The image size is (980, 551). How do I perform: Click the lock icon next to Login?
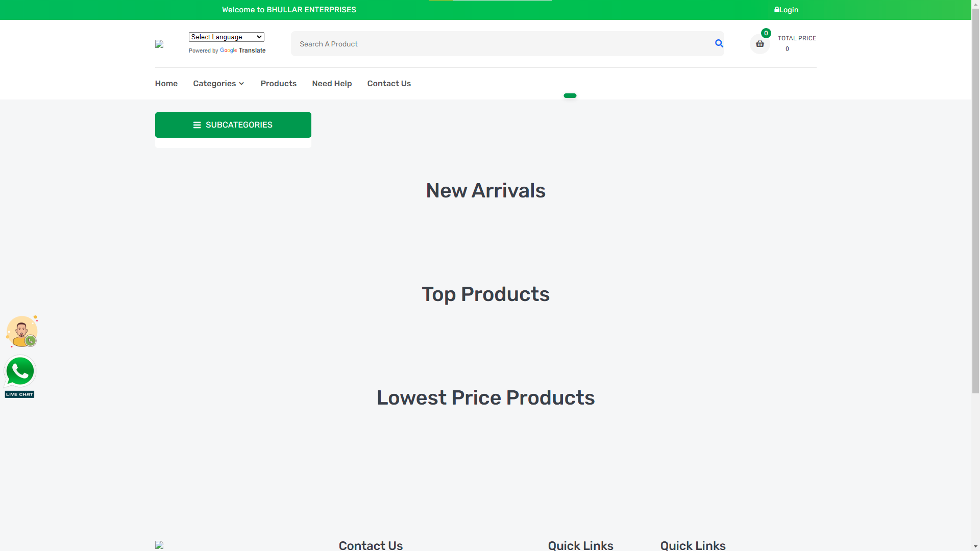777,10
